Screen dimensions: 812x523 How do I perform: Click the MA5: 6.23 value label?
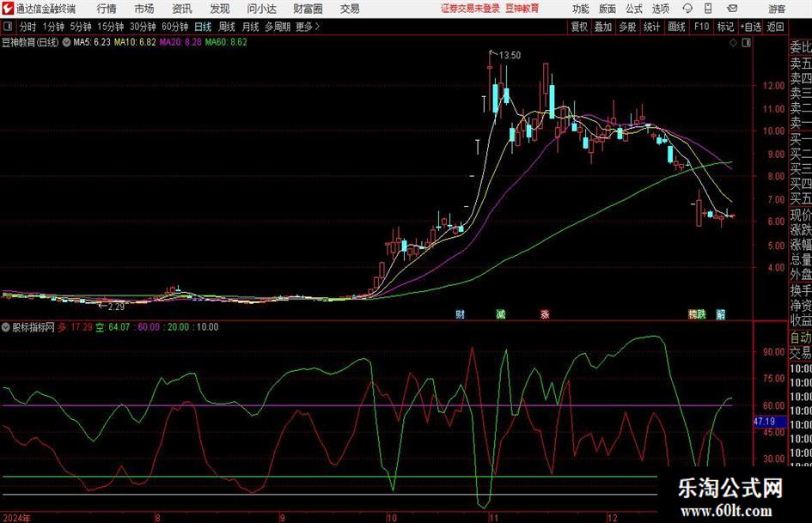pyautogui.click(x=92, y=42)
